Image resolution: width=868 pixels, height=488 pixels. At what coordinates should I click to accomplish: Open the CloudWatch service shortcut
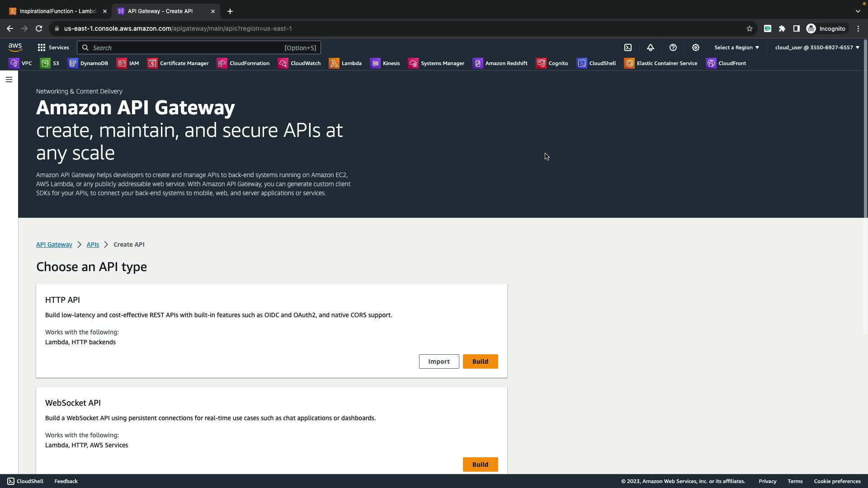pyautogui.click(x=299, y=63)
